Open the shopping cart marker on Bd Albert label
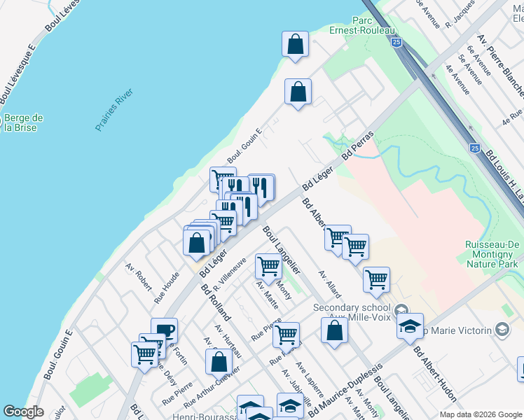The height and width of the screenshot is (420, 524). (336, 239)
